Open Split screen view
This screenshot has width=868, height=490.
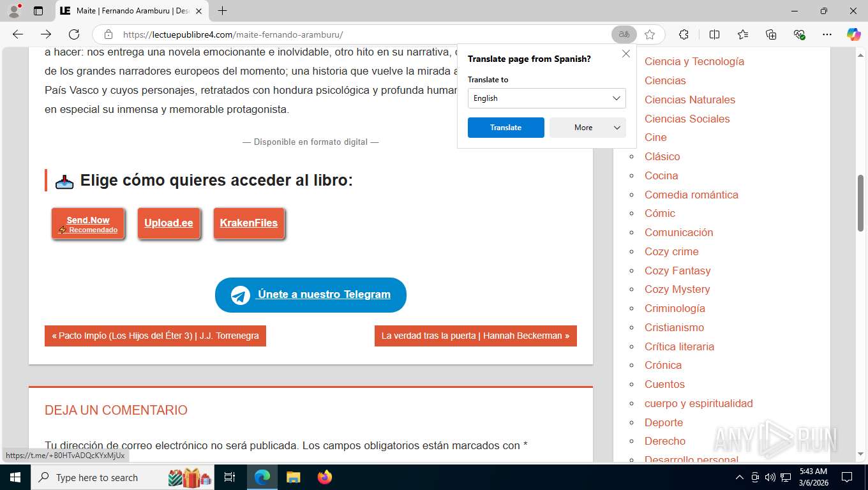point(714,34)
